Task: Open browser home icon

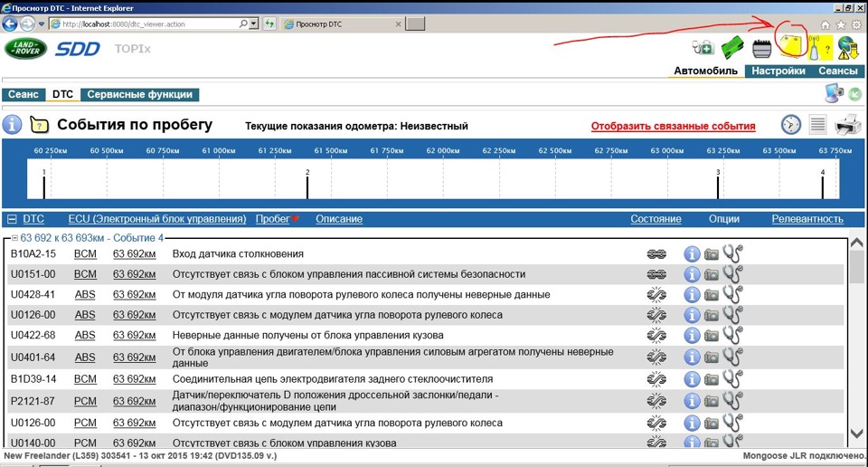Action: coord(826,25)
